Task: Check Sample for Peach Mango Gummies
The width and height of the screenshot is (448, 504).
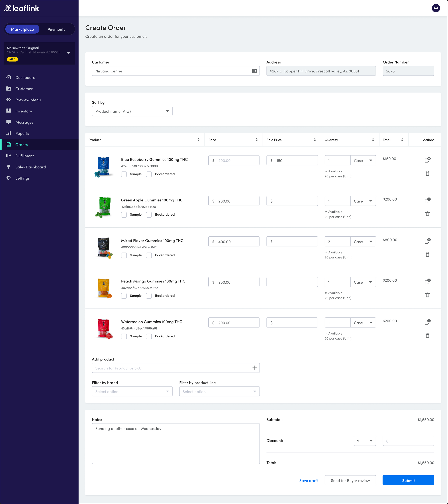Action: [124, 296]
